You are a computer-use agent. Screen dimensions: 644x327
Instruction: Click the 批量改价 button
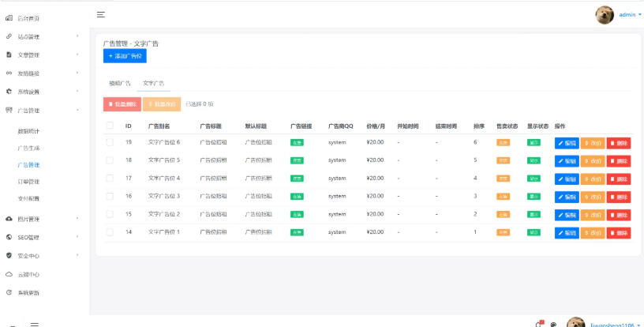coord(162,104)
